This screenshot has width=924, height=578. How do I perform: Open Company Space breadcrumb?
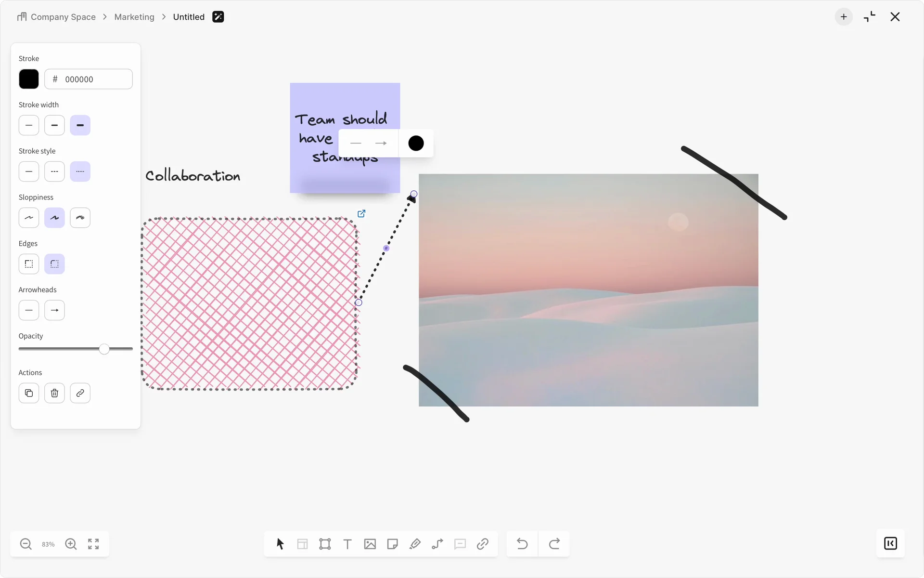(63, 17)
